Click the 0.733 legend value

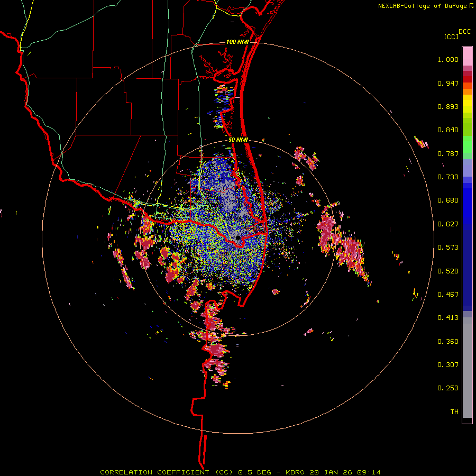click(x=448, y=177)
